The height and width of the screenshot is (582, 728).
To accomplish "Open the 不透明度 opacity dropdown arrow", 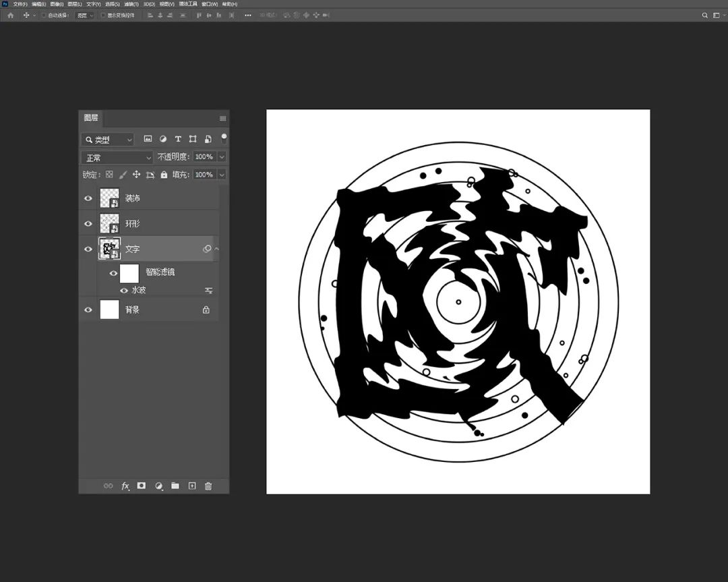I will (x=222, y=157).
